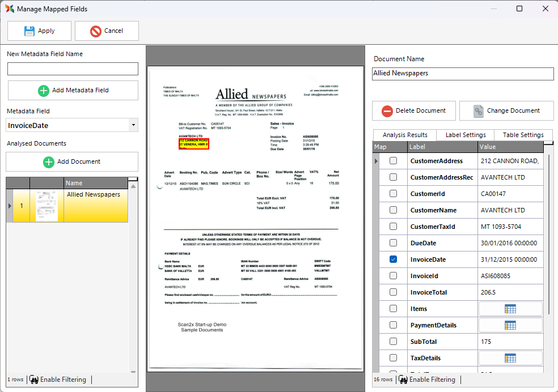Click the New Metadata Field Name input
The width and height of the screenshot is (558, 392).
tap(73, 69)
